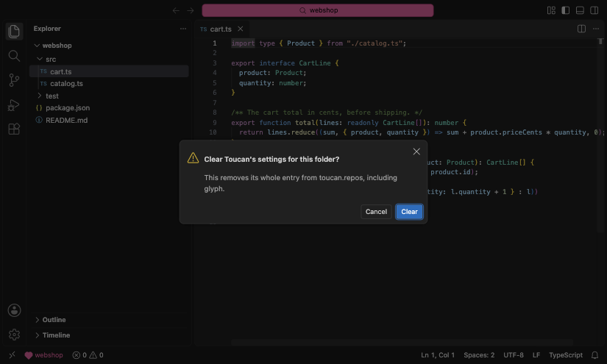This screenshot has height=364, width=607.
Task: Confirm with the Clear button
Action: (x=409, y=212)
